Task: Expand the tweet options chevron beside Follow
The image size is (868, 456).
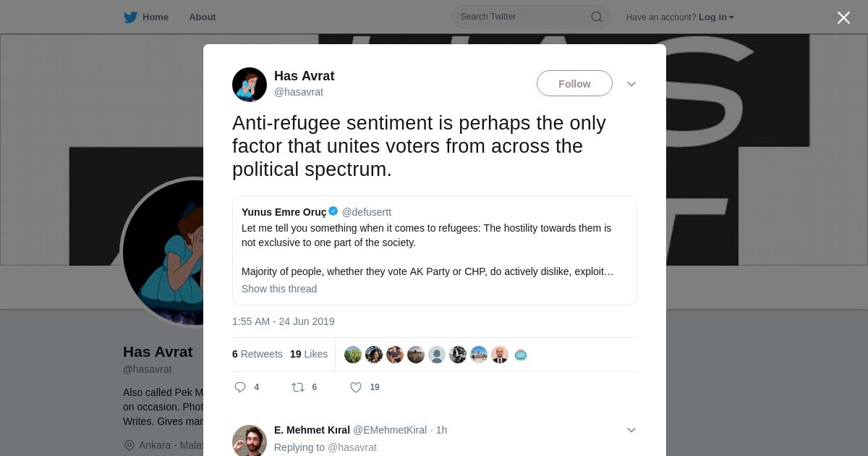Action: pyautogui.click(x=631, y=84)
